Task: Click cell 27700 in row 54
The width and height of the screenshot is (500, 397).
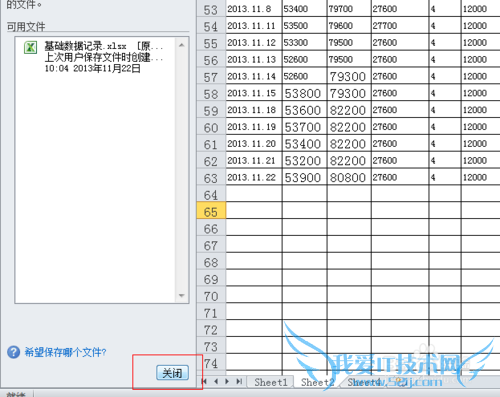Action: click(400, 26)
